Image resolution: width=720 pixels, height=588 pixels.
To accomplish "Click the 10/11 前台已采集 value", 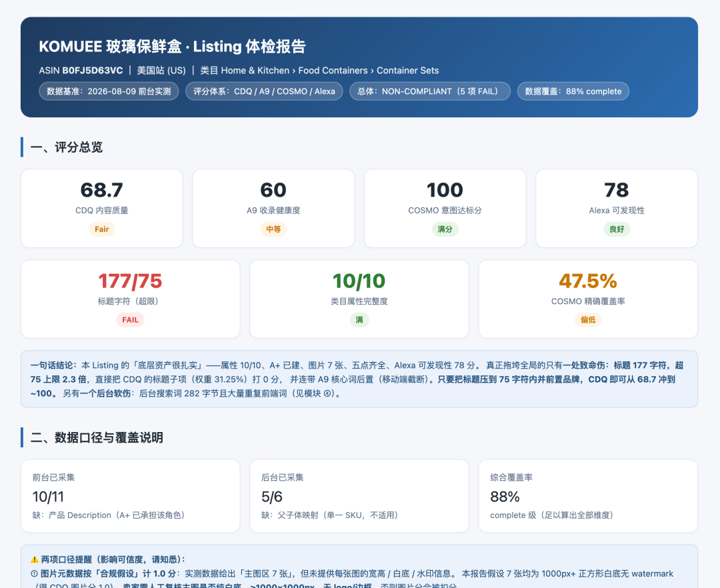I will 48,497.
